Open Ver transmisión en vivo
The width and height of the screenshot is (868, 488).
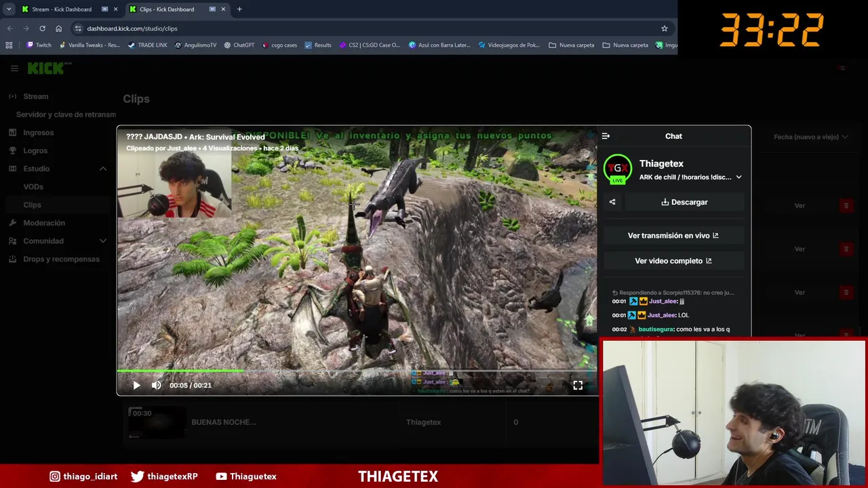pyautogui.click(x=673, y=236)
